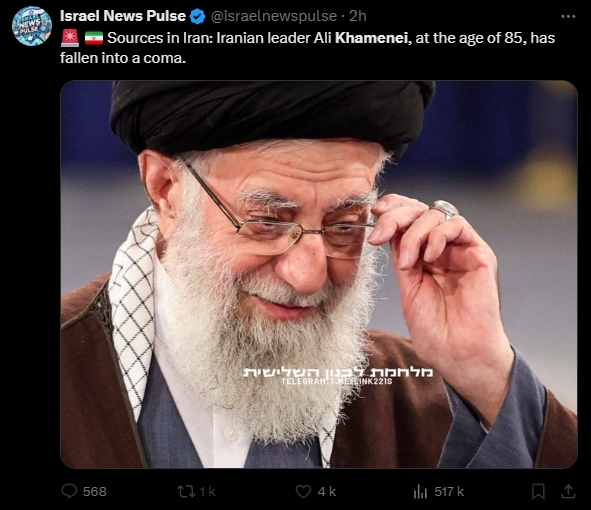Open the attached photo of the man
Screen dimensions: 591x510
pyautogui.click(x=319, y=274)
